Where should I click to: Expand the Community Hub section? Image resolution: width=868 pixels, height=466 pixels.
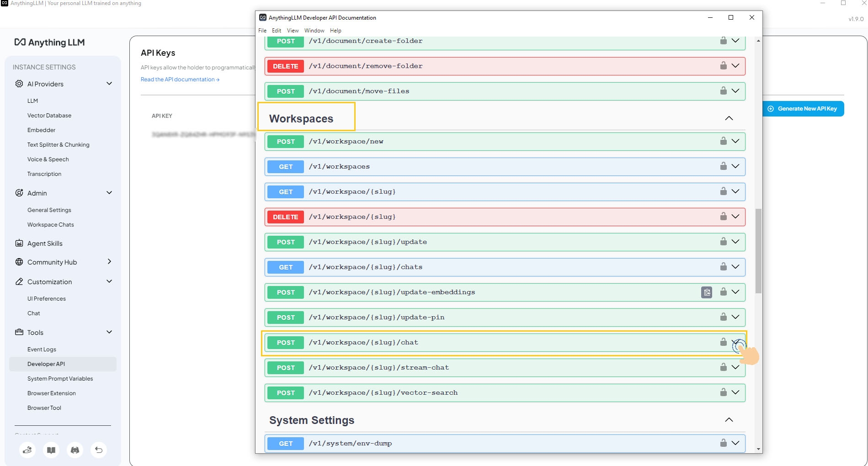click(109, 262)
